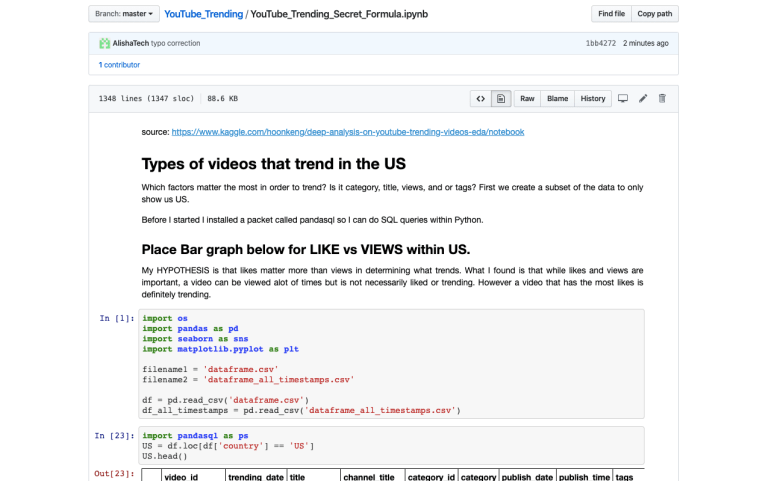Image resolution: width=774 pixels, height=481 pixels.
Task: Open AlishaTech user profile link
Action: [130, 43]
